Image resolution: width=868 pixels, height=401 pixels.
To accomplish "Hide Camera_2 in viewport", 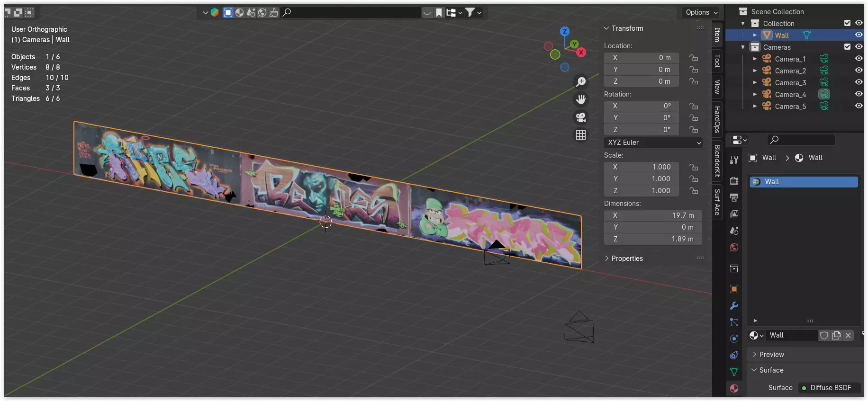I will tap(859, 71).
